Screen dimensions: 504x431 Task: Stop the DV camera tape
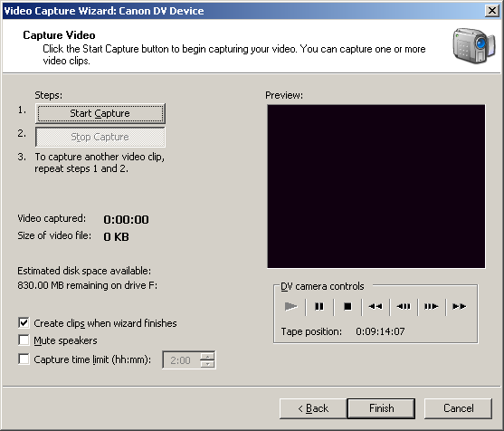pos(347,307)
